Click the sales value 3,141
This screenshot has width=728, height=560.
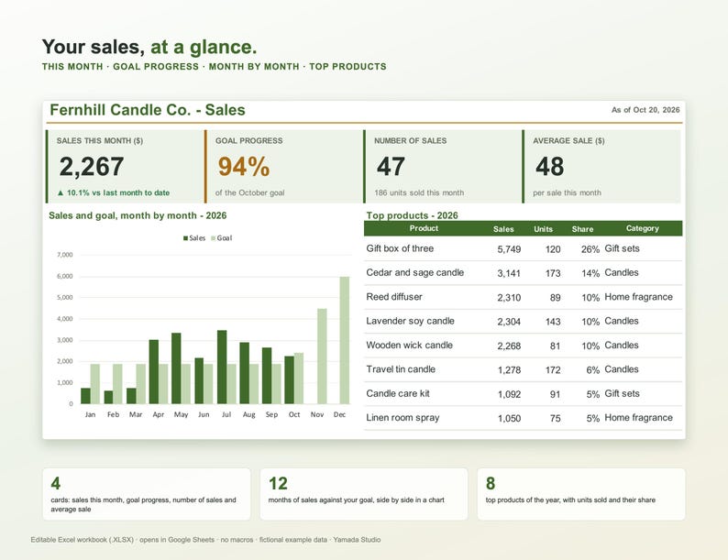pos(509,273)
